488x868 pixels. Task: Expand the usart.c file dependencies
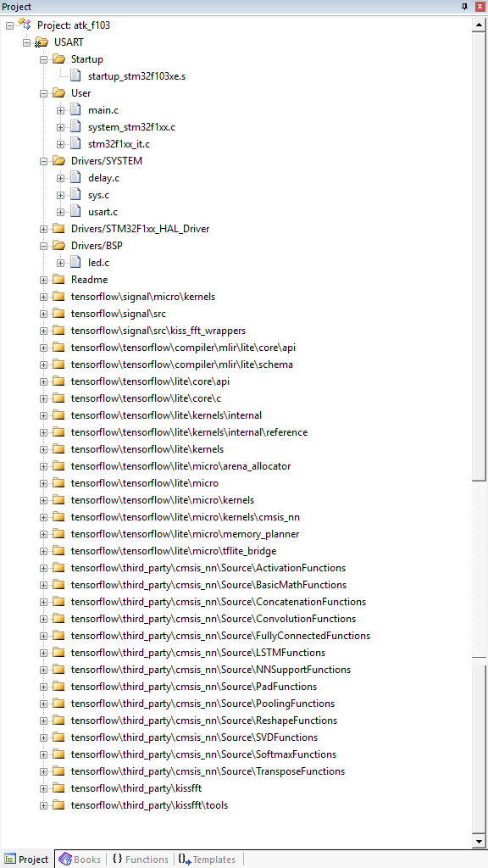coord(60,212)
